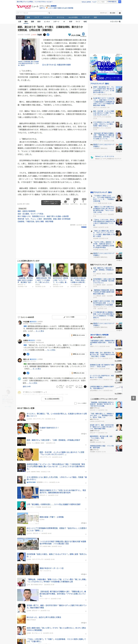Click 記事に関する報告 link
The image size is (138, 644).
coord(23,204)
